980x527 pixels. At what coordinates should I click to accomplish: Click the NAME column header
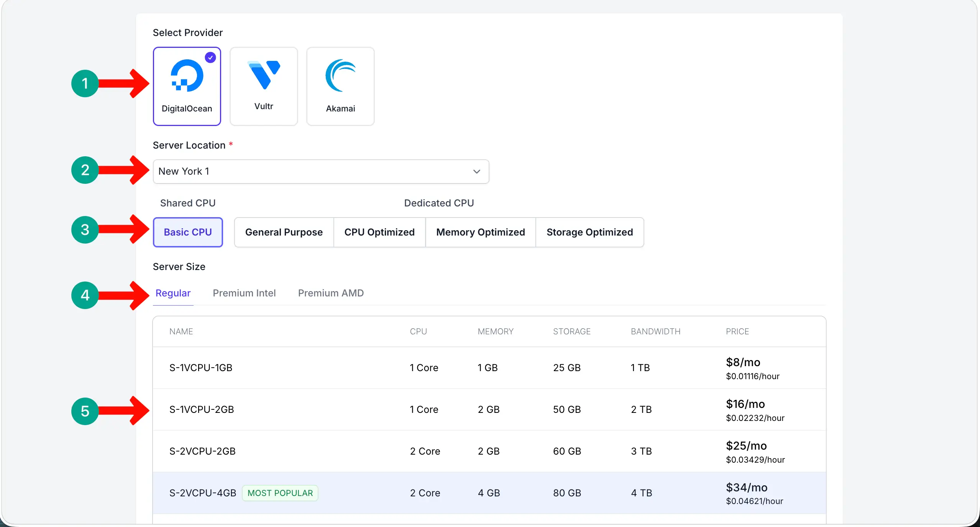tap(181, 331)
